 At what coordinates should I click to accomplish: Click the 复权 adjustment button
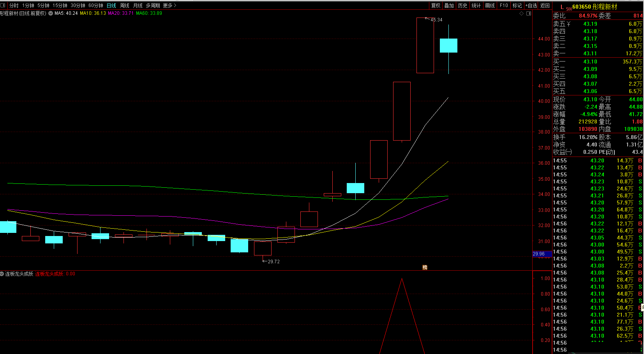(x=436, y=5)
